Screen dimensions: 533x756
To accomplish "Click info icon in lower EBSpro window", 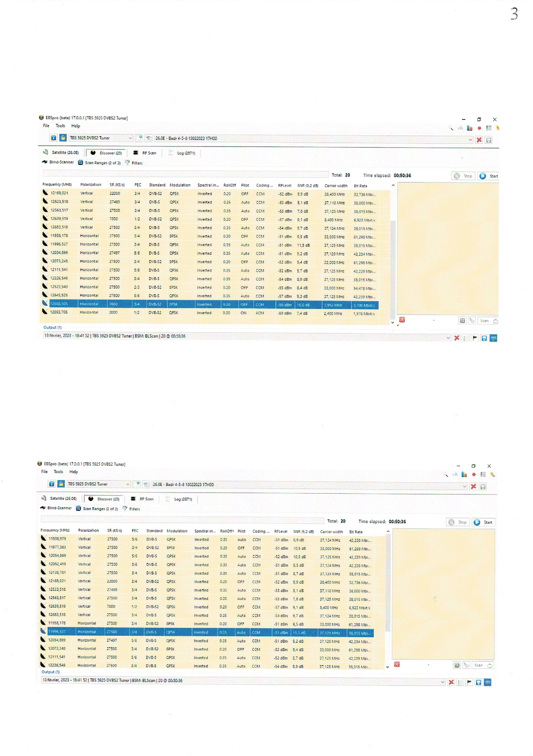I will pyautogui.click(x=51, y=484).
